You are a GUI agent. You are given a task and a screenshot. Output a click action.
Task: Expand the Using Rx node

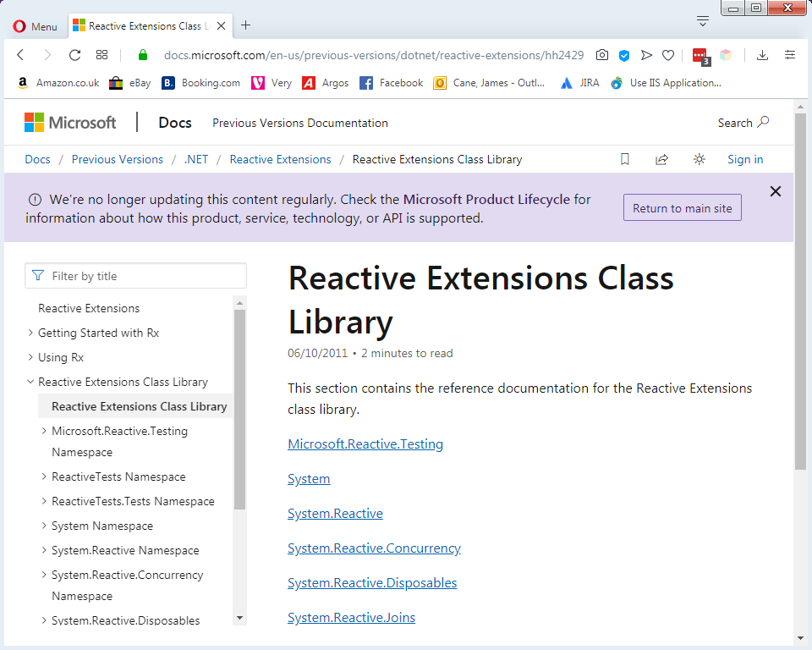coord(30,357)
